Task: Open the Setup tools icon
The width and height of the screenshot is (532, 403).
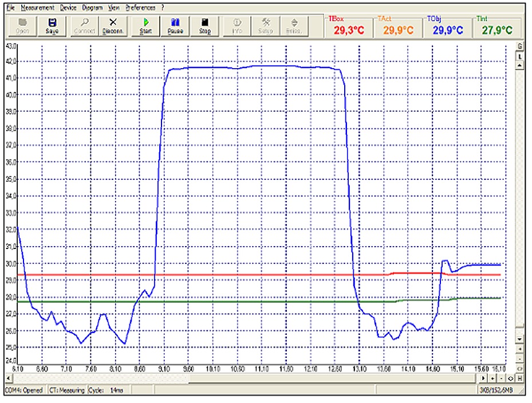Action: click(x=266, y=25)
